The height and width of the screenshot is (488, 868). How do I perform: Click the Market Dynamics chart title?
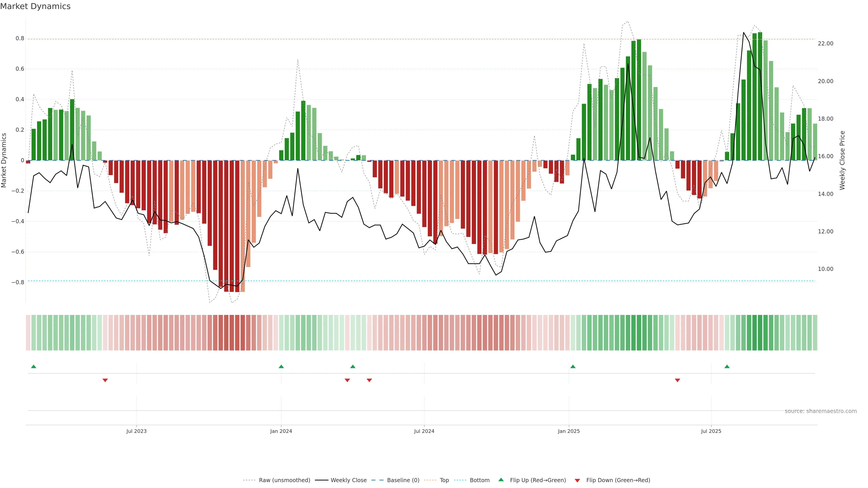35,6
